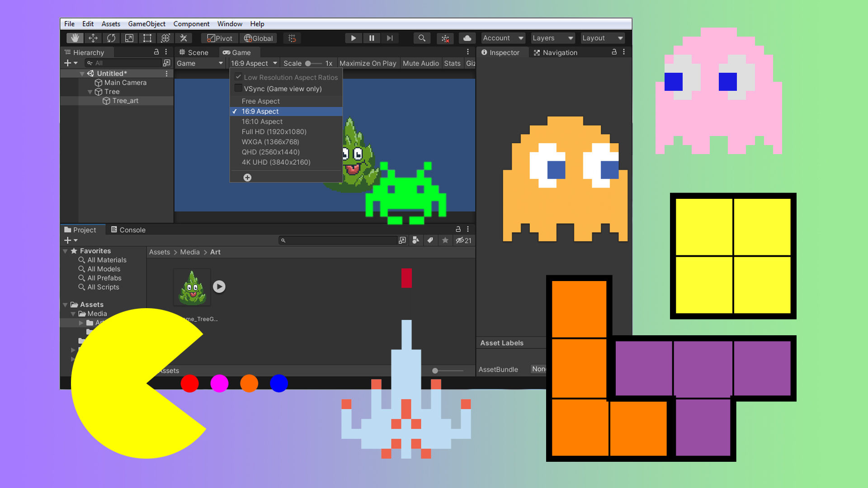Open the 16:9 Aspect dropdown
Viewport: 868px width, 488px height.
point(254,63)
